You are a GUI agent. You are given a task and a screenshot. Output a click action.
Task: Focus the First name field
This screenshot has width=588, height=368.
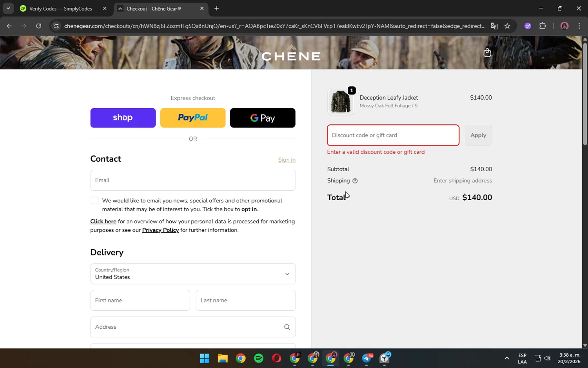pyautogui.click(x=140, y=301)
